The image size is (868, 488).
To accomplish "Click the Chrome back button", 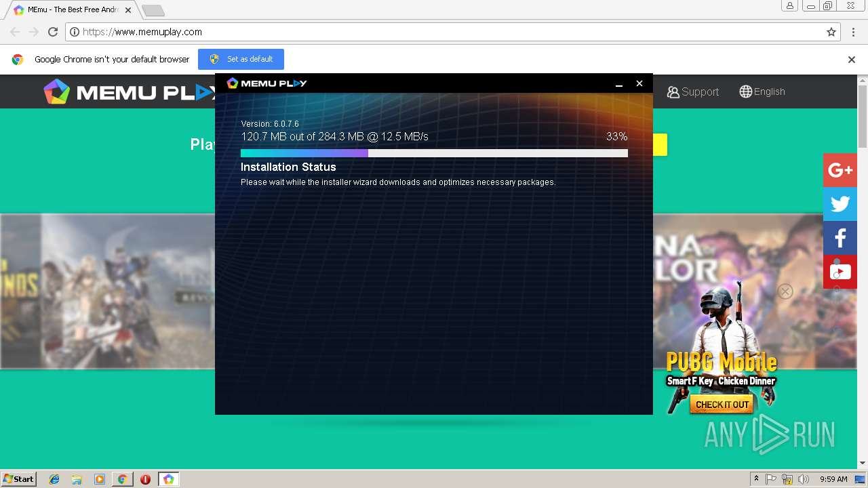I will click(x=15, y=32).
